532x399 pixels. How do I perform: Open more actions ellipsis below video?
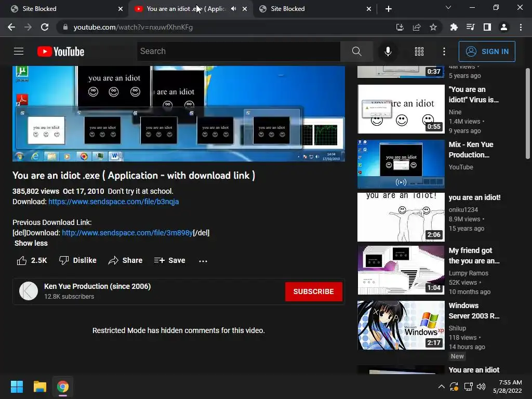tap(203, 261)
